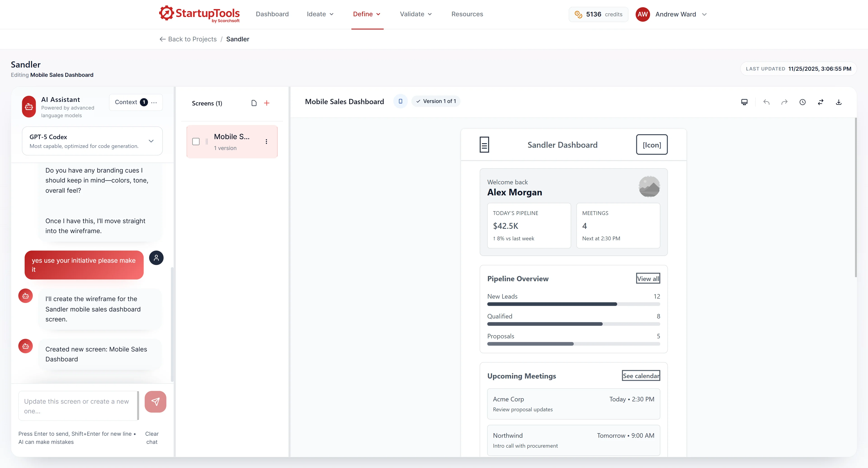Expand the GPT-5 Codex model selector
Screen dimensions: 868x468
point(92,141)
